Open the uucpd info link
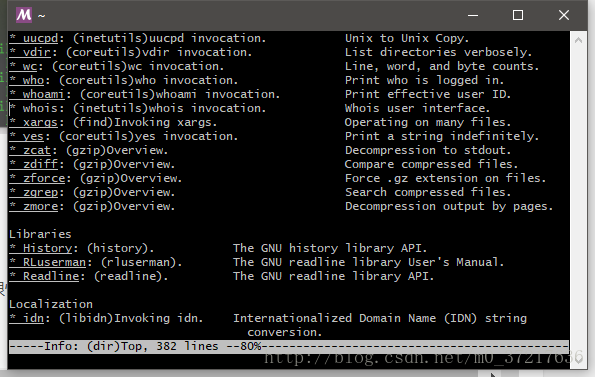This screenshot has height=377, width=595. 34,38
